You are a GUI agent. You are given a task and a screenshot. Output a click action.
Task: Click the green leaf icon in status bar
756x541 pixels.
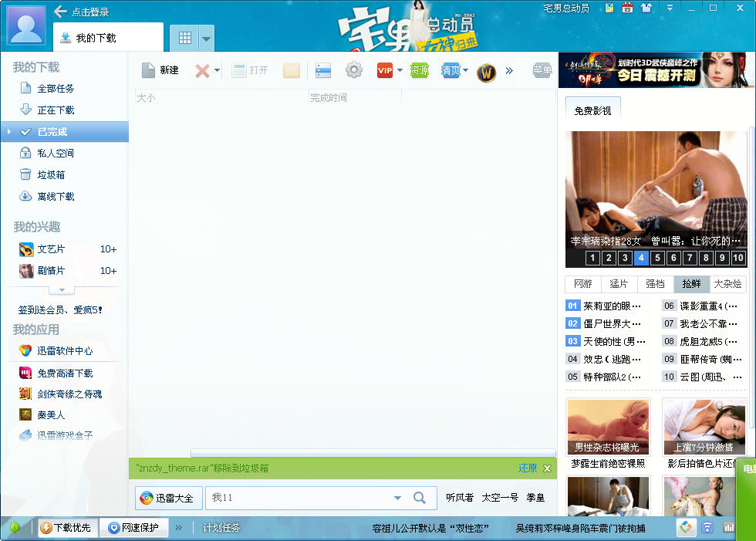tap(15, 528)
